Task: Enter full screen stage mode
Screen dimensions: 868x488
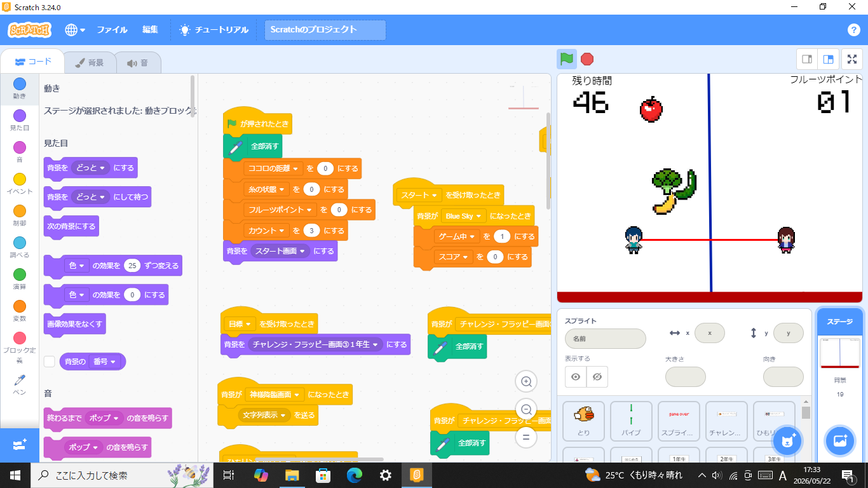Action: [852, 59]
